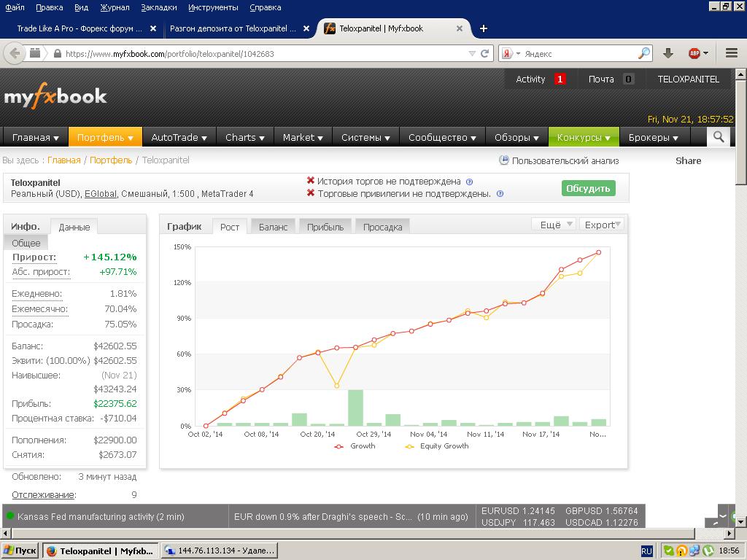Click help icon beside История торгов не подтверждена
This screenshot has width=747, height=560.
pos(469,182)
